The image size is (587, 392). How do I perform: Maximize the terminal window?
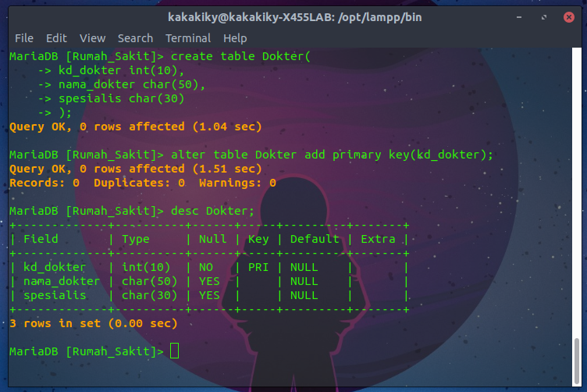click(543, 17)
